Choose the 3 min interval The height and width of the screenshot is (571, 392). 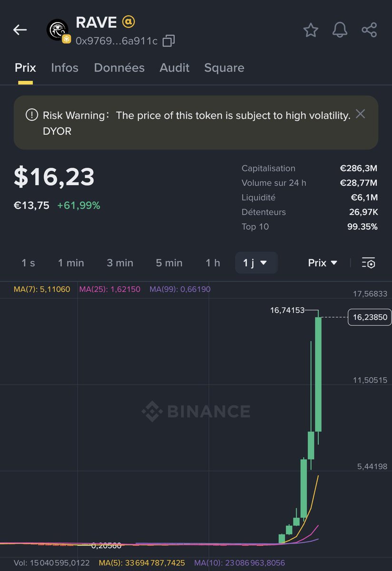coord(120,263)
